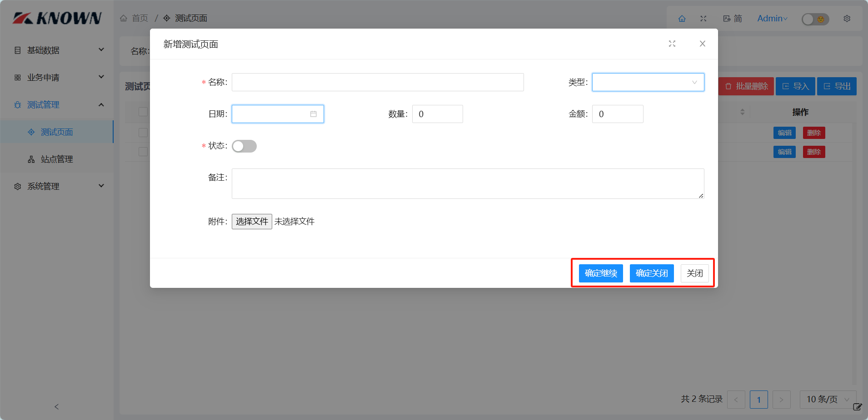Click the 批量删除 button

[x=746, y=86]
